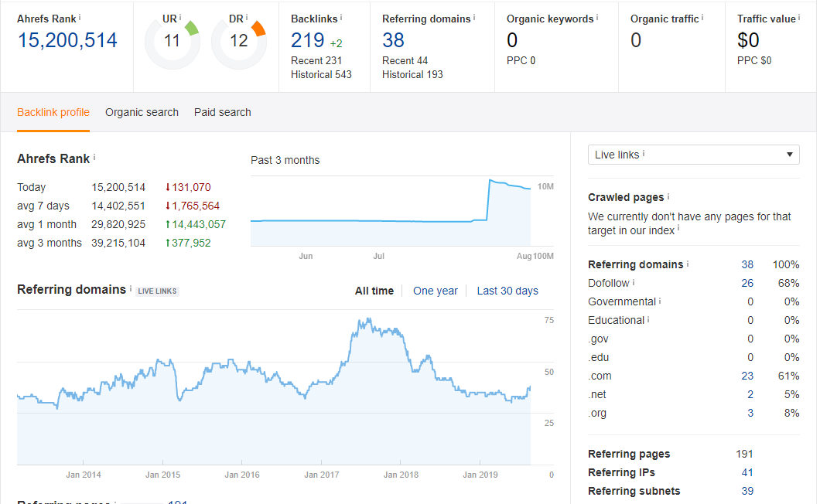Click the Ahrefs Rank value 15,200,514
Viewport: 820px width, 504px height.
[68, 40]
